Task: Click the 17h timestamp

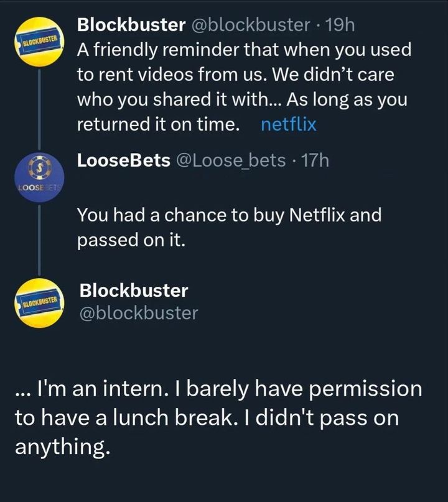Action: coord(314,160)
